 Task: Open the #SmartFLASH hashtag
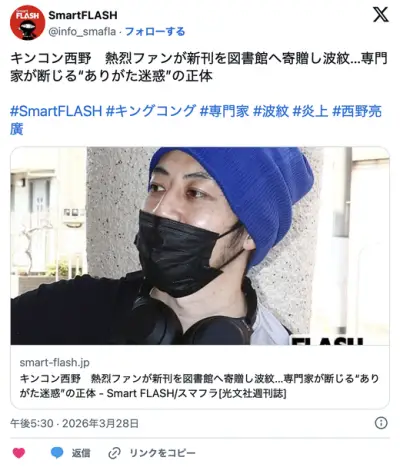(x=56, y=111)
